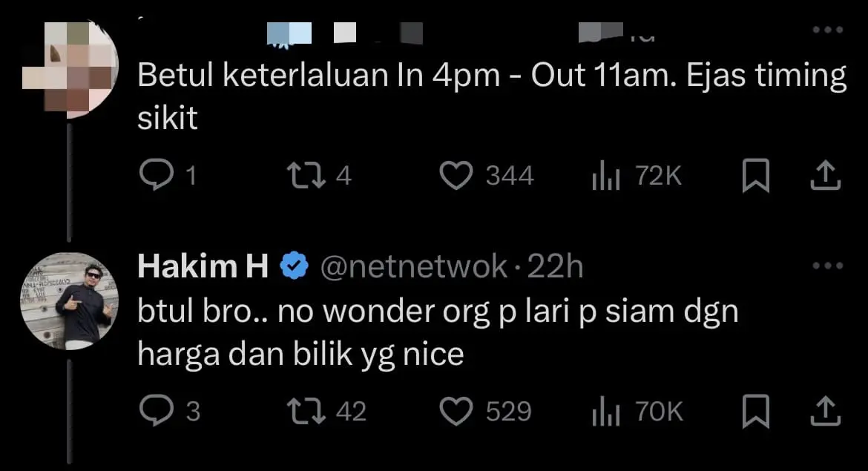Viewport: 868px width, 471px height.
Task: Bookmark the top tweet about In 4pm
Action: [x=755, y=176]
